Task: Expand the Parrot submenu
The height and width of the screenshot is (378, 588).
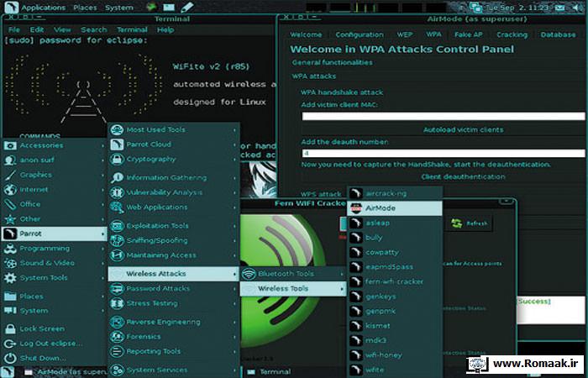Action: (x=54, y=234)
